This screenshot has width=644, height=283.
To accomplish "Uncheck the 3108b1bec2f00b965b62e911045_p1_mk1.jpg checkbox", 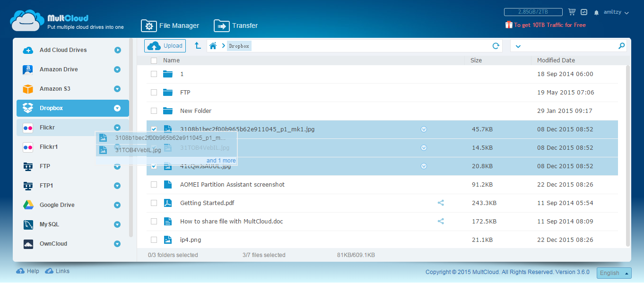I will click(154, 129).
